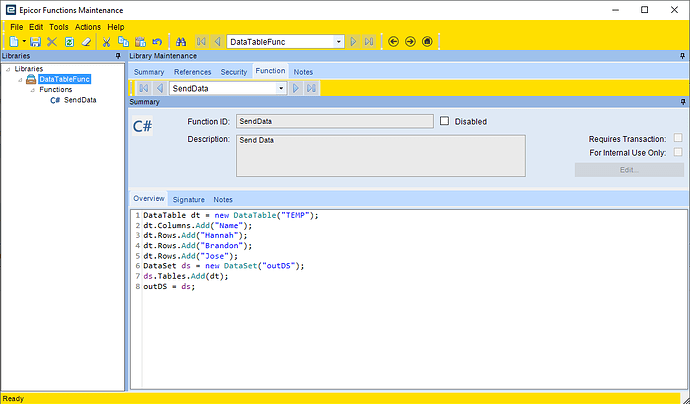The height and width of the screenshot is (404, 690).
Task: Toggle the Disabled checkbox
Action: [x=444, y=121]
